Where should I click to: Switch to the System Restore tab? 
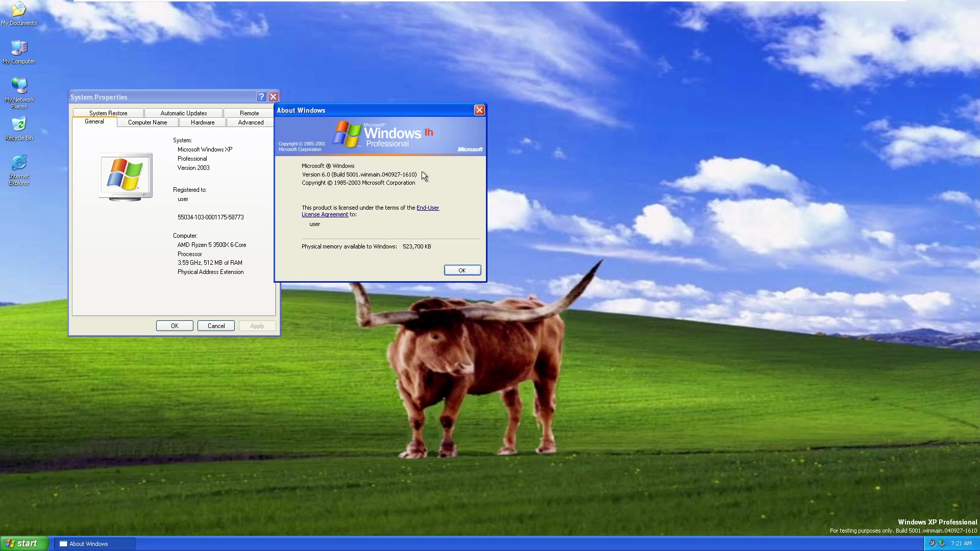point(108,113)
